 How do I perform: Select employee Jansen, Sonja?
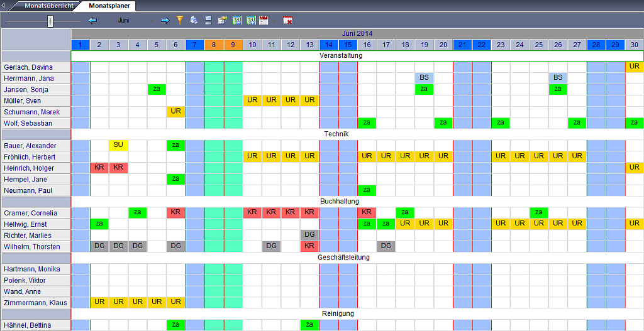click(36, 89)
